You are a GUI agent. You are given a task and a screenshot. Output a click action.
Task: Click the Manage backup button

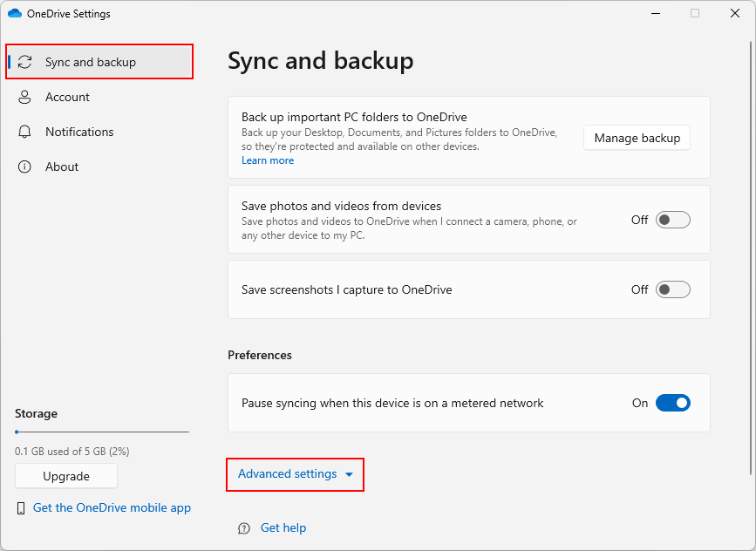pos(637,138)
